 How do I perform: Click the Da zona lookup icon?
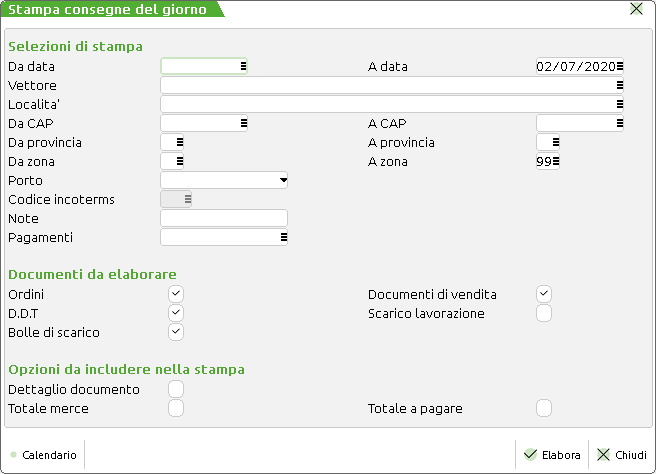[180, 161]
